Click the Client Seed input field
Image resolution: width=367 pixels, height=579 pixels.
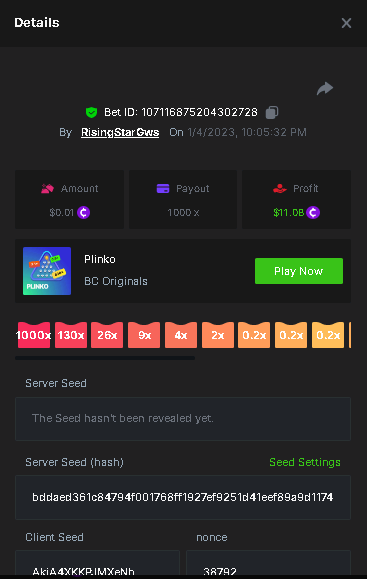(97, 564)
